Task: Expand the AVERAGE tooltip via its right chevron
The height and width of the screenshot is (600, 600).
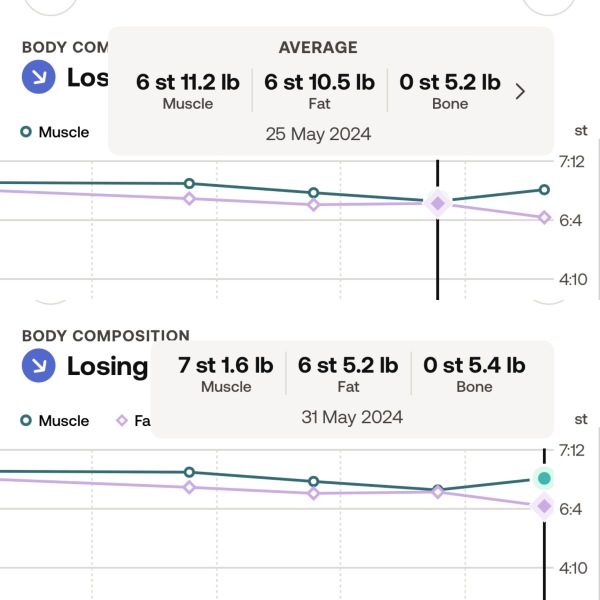Action: pos(520,92)
